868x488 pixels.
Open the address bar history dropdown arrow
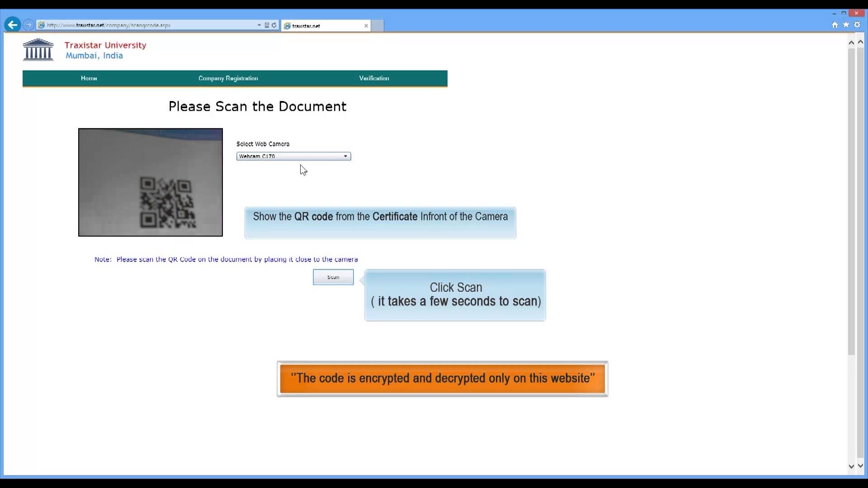(259, 25)
